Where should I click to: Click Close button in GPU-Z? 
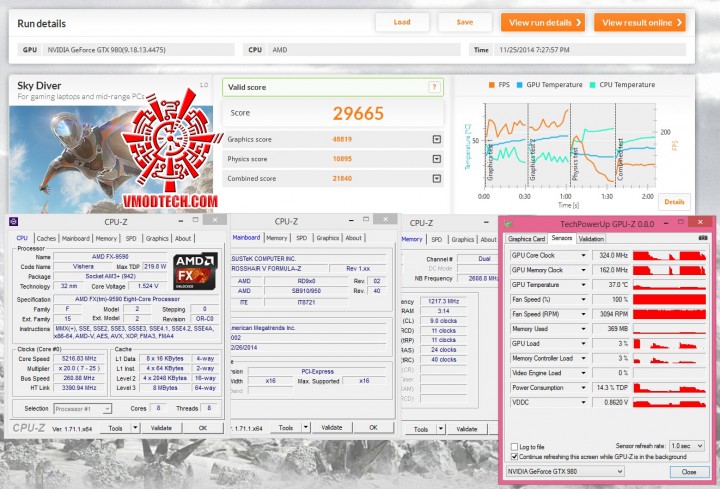[x=689, y=472]
